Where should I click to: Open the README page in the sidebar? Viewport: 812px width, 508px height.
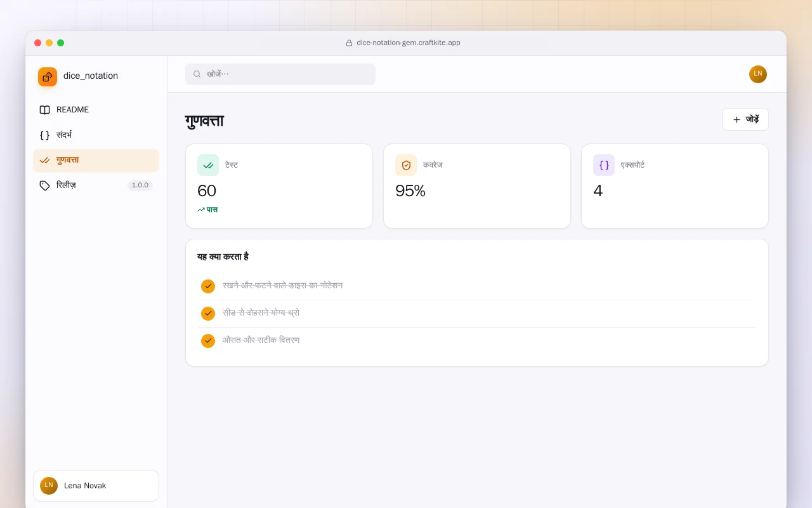point(96,110)
